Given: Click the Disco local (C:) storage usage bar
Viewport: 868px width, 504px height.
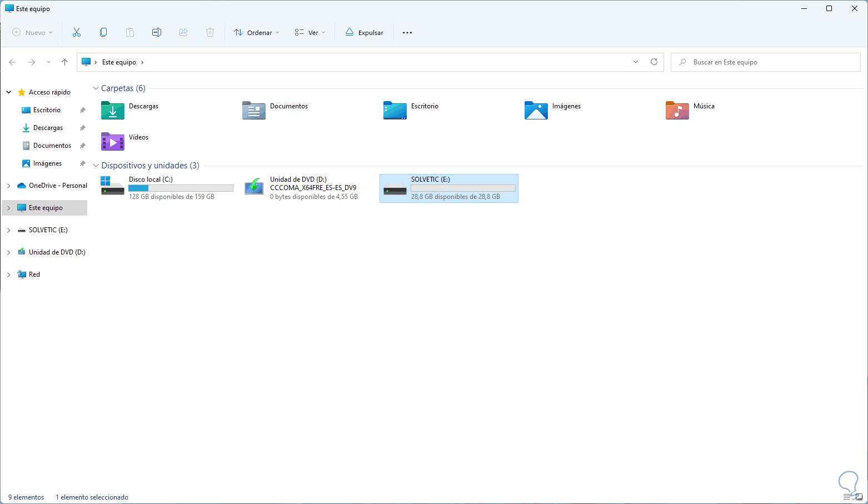Looking at the screenshot, I should (181, 188).
